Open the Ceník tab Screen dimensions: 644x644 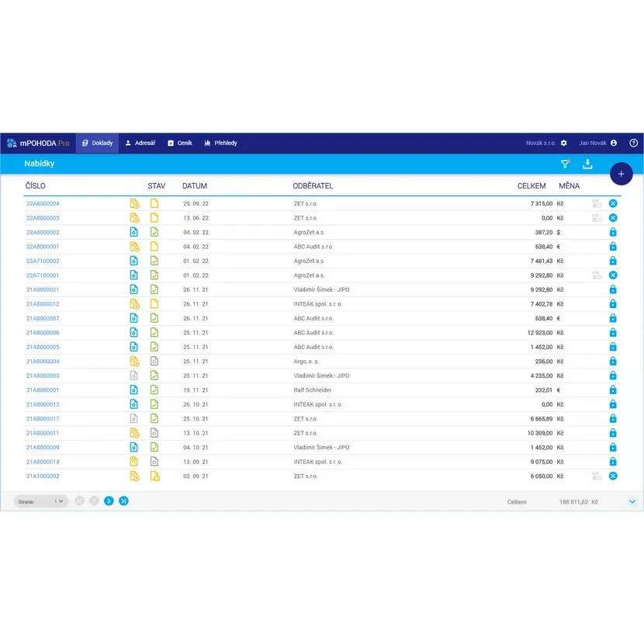179,143
